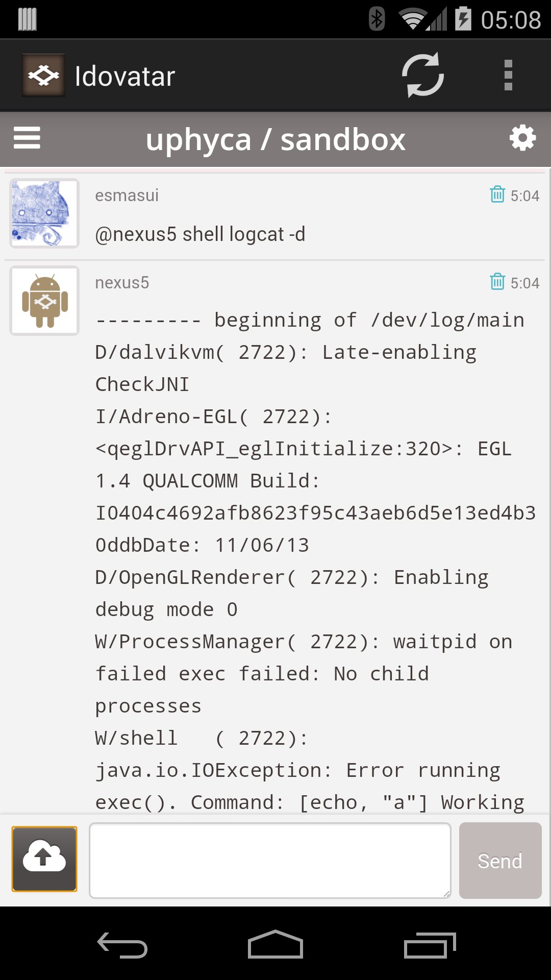Viewport: 551px width, 980px height.
Task: Open the Android recent apps button
Action: pos(430,945)
